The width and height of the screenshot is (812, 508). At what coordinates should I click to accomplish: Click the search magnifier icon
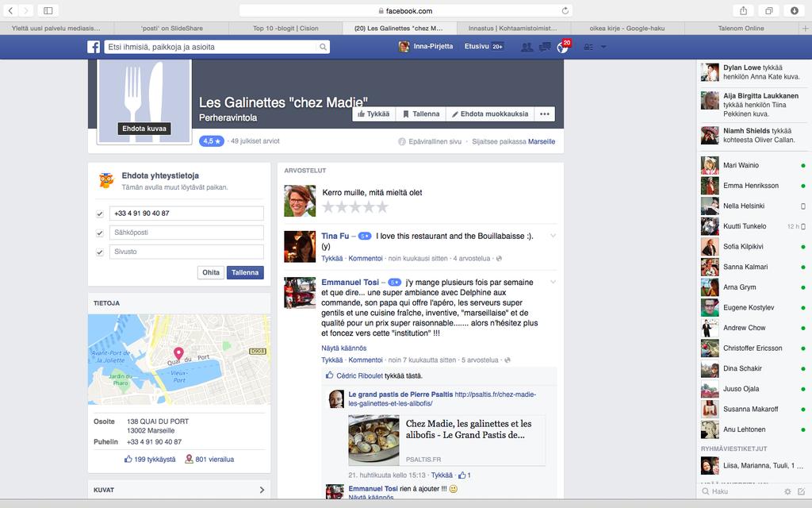click(323, 47)
